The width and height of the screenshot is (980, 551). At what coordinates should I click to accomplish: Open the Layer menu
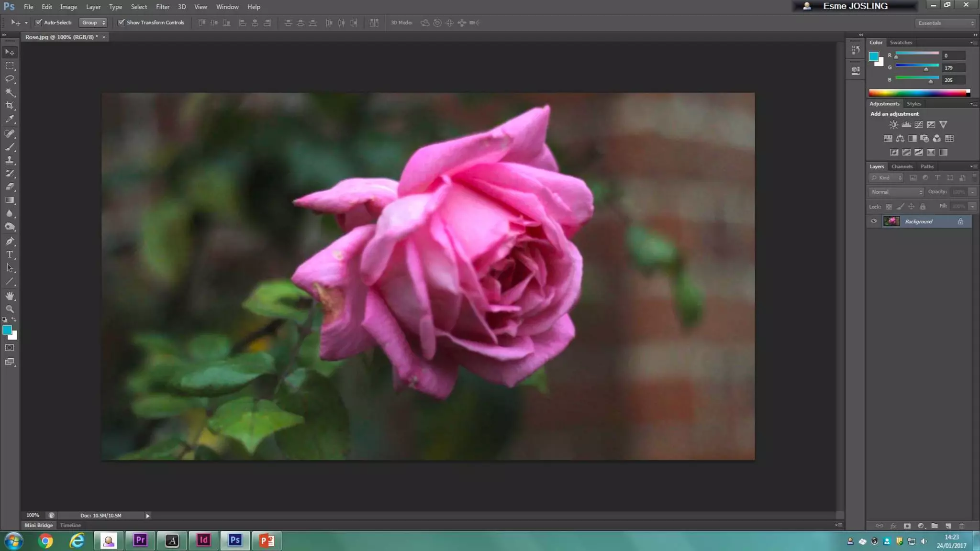(93, 7)
